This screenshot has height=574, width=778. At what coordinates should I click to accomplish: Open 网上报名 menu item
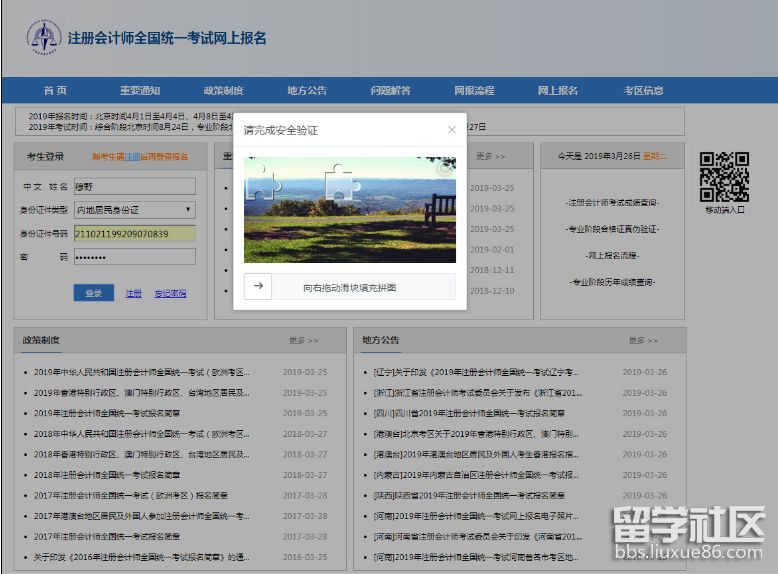click(558, 91)
